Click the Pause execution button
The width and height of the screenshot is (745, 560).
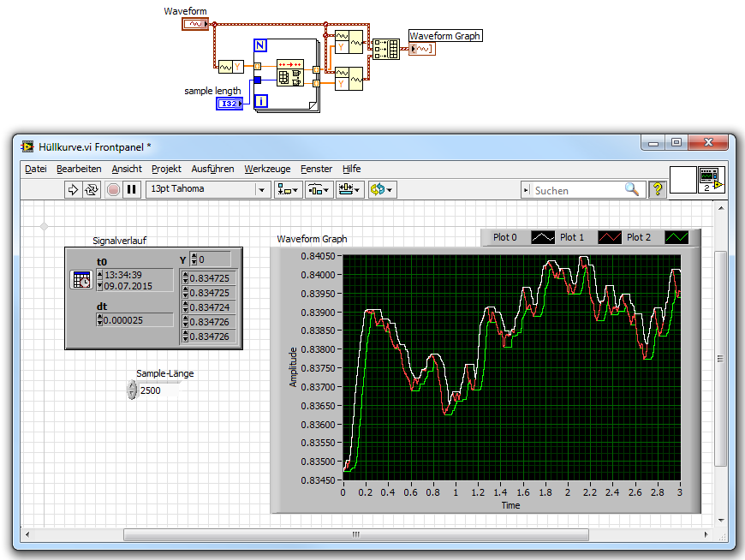(x=131, y=189)
